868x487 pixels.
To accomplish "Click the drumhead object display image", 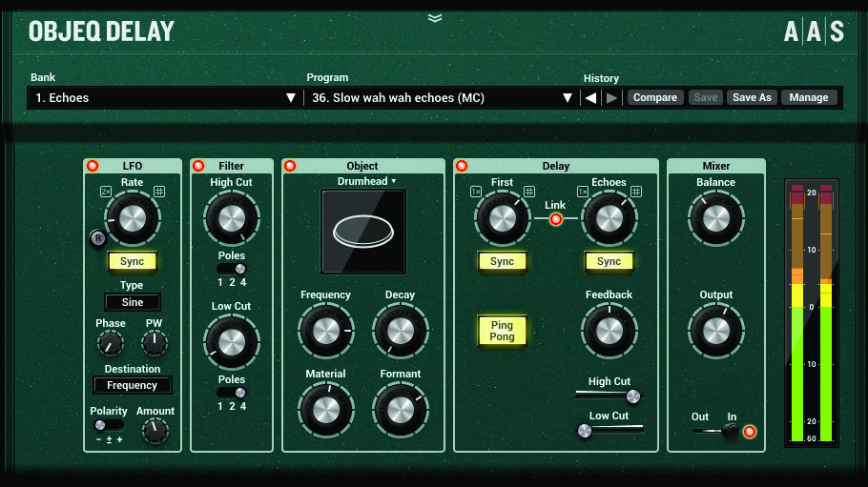I will (363, 232).
